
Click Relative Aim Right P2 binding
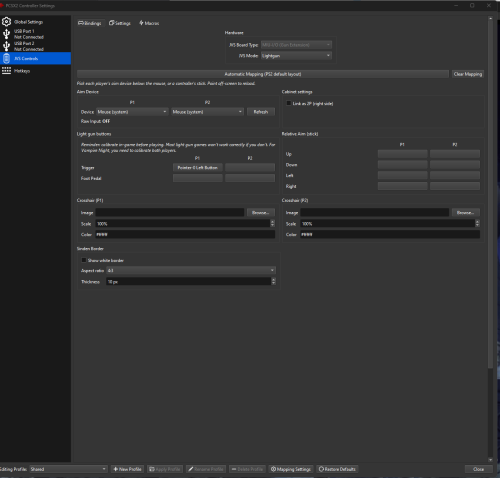click(x=455, y=186)
